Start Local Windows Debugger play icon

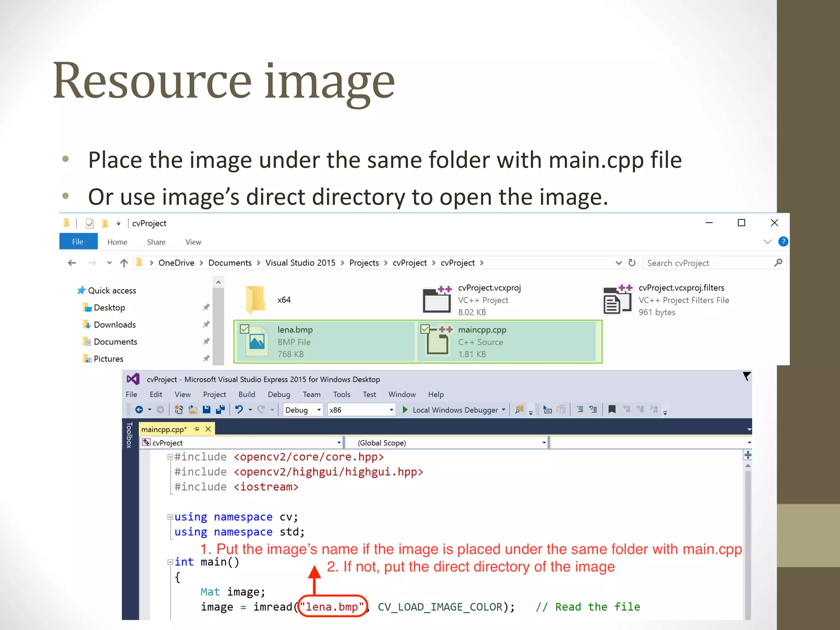point(405,410)
